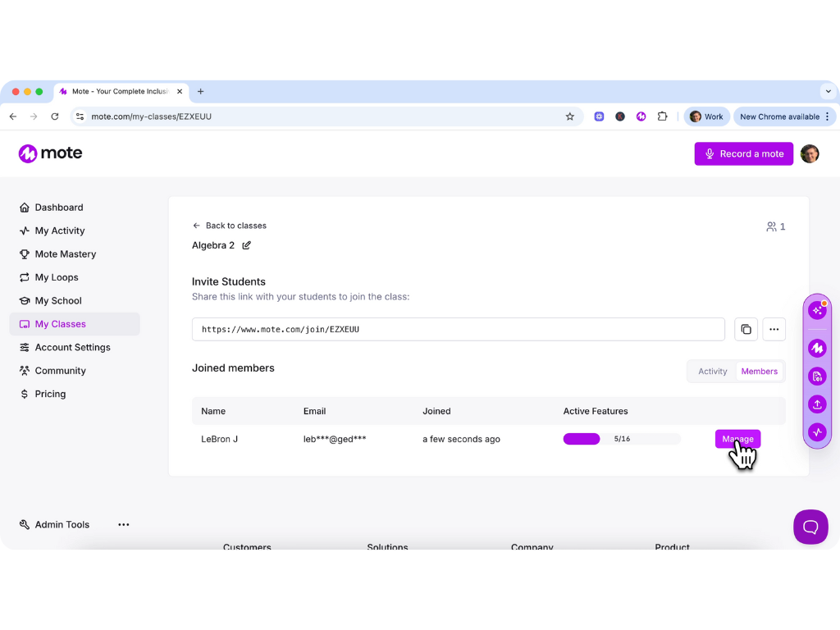The image size is (840, 630).
Task: Open the activity pulse icon in floating toolbar
Action: click(x=817, y=431)
